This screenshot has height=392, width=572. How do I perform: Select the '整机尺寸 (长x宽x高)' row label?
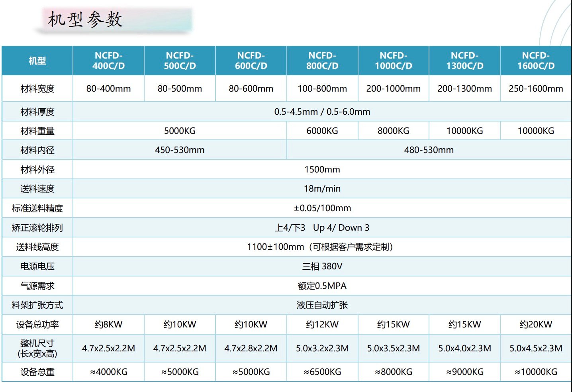click(x=37, y=348)
